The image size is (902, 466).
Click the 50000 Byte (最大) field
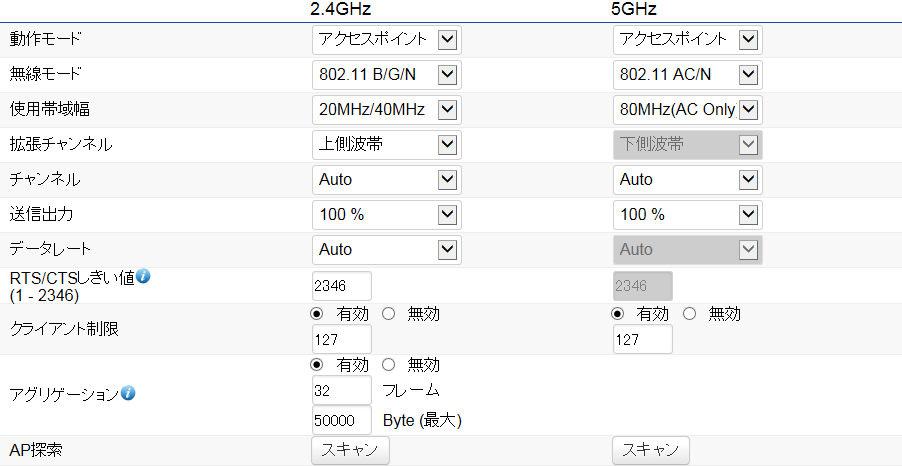342,421
